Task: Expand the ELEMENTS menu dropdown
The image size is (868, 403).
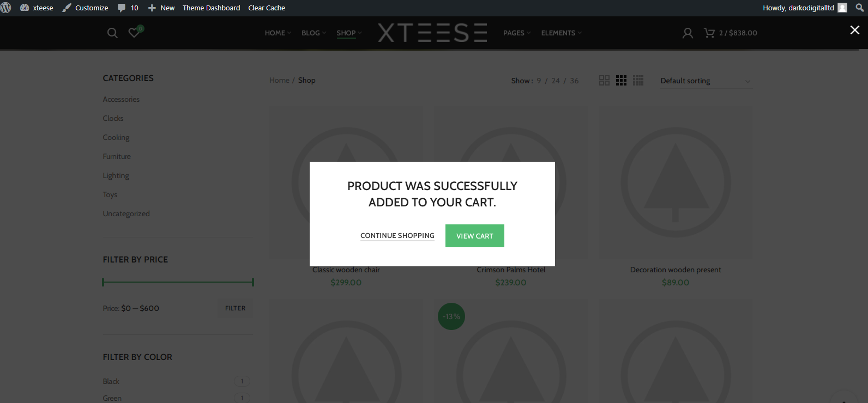Action: [x=562, y=33]
